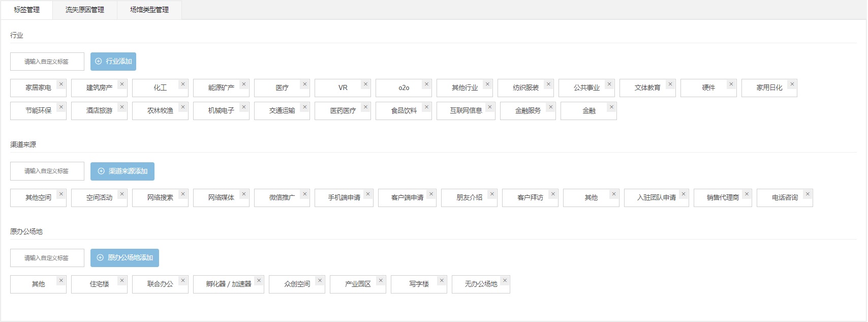Open the 场馆类型管理 tab
Image resolution: width=868 pixels, height=322 pixels.
coord(149,10)
